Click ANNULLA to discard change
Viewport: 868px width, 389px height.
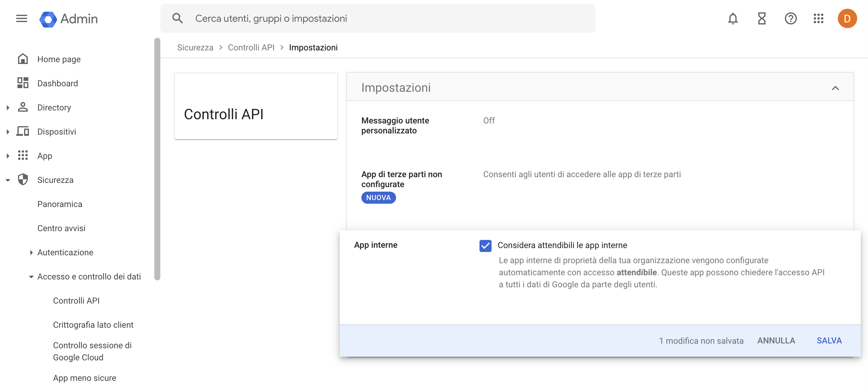(776, 341)
